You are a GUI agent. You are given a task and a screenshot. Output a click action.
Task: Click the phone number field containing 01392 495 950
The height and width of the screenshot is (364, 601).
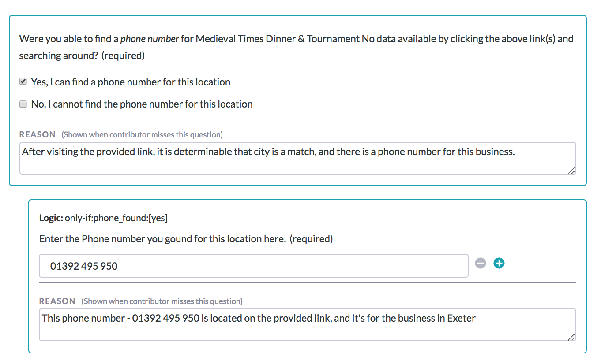pyautogui.click(x=253, y=266)
